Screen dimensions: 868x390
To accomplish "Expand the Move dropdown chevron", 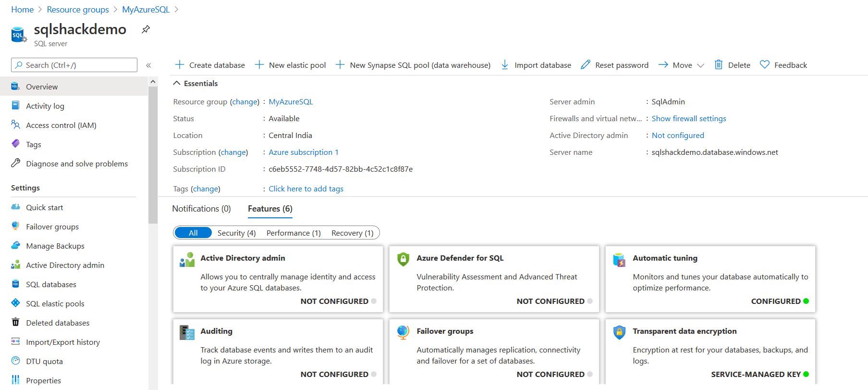I will pyautogui.click(x=700, y=65).
